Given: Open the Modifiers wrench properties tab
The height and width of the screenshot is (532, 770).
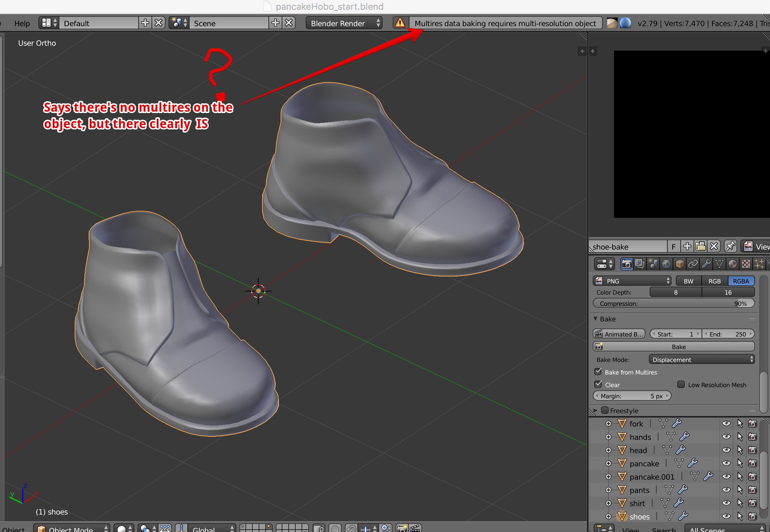Looking at the screenshot, I should tap(706, 264).
